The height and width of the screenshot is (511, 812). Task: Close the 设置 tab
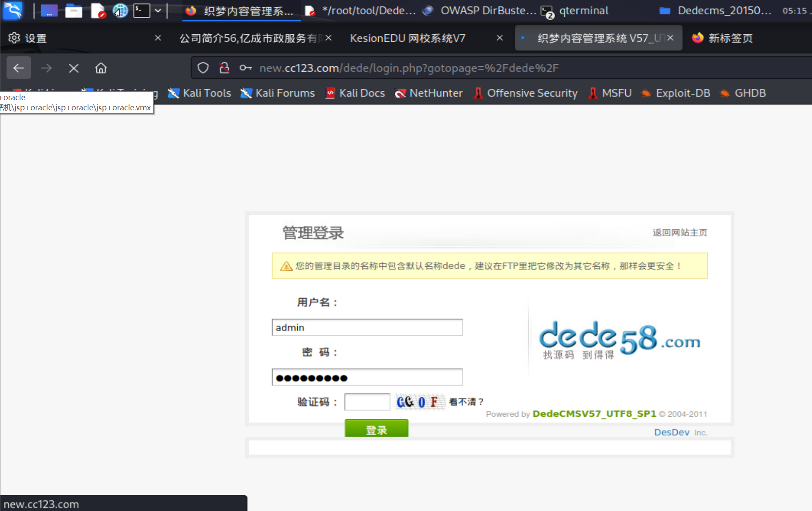158,38
